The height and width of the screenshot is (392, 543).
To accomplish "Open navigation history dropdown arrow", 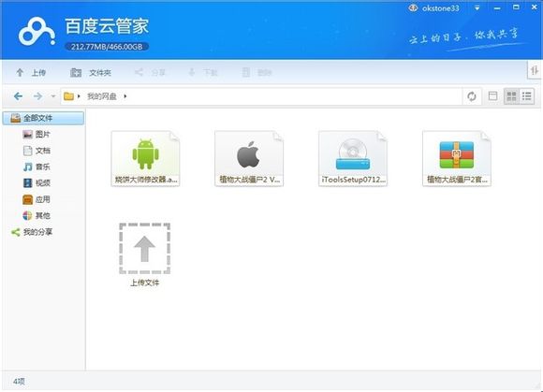I will [53, 96].
